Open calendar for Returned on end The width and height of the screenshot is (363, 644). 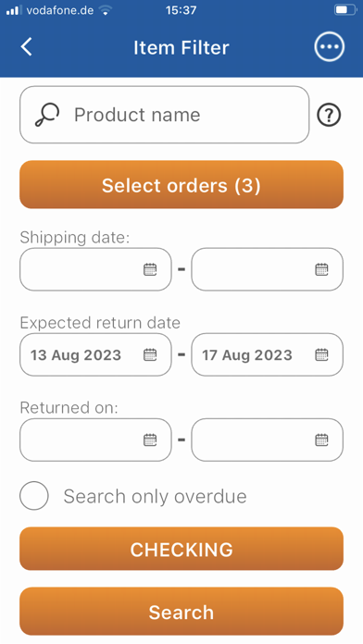pyautogui.click(x=321, y=440)
